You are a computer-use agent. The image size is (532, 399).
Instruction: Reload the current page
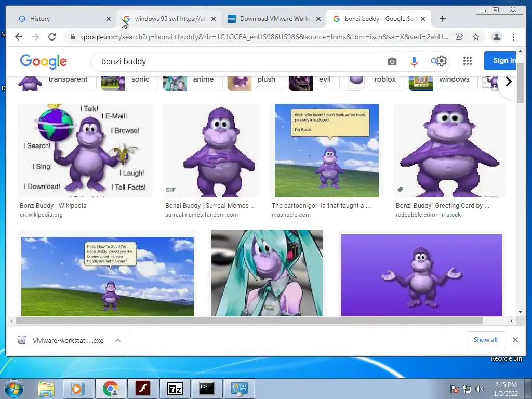pos(52,37)
